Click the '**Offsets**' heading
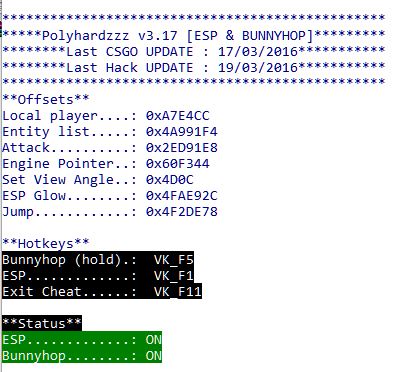The image size is (404, 372). pyautogui.click(x=46, y=99)
